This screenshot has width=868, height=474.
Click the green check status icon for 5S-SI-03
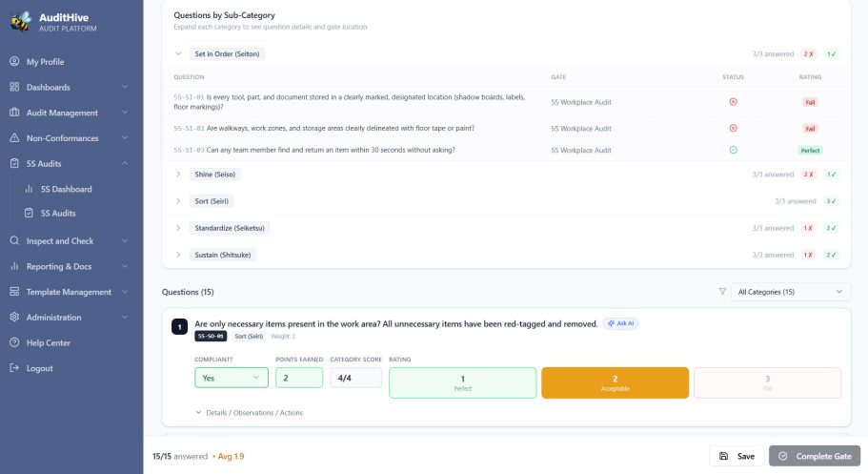(733, 150)
